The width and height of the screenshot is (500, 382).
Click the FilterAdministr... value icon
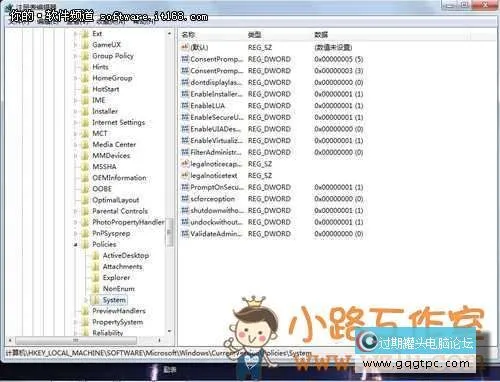pos(185,152)
